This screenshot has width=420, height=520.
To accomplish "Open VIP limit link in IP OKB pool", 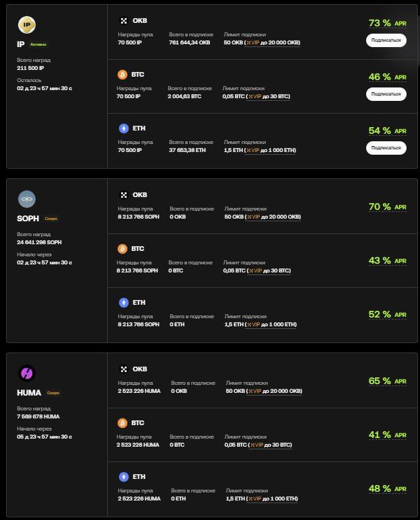I will [x=255, y=43].
